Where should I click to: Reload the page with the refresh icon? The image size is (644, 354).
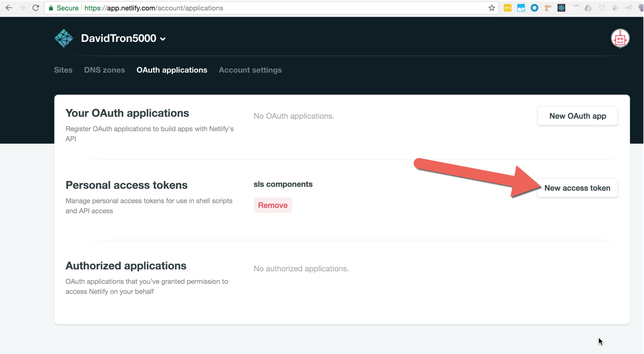[36, 8]
